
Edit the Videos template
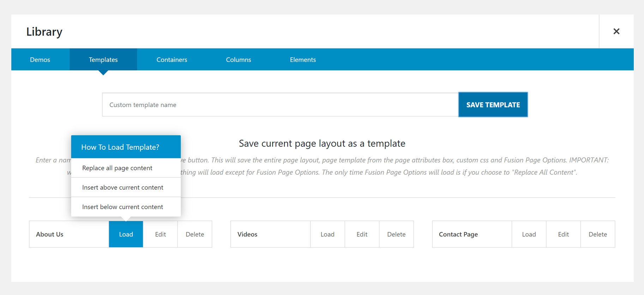[362, 234]
